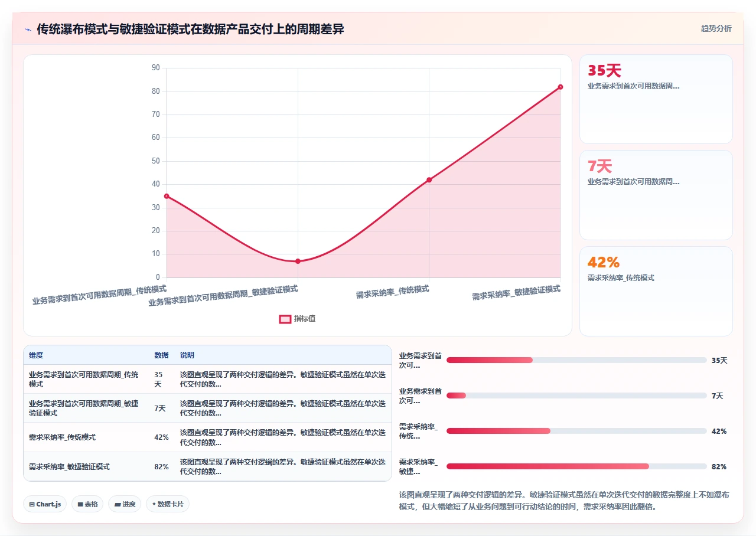Screen dimensions: 756x536
Task: Click the progress bar showing 42%
Action: tap(576, 431)
